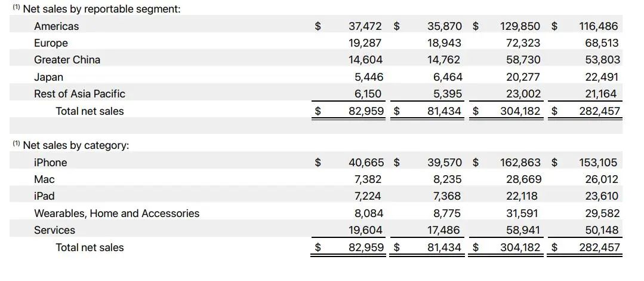Click the Wearables, Home and Accessories label
The height and width of the screenshot is (281, 644).
click(x=116, y=213)
